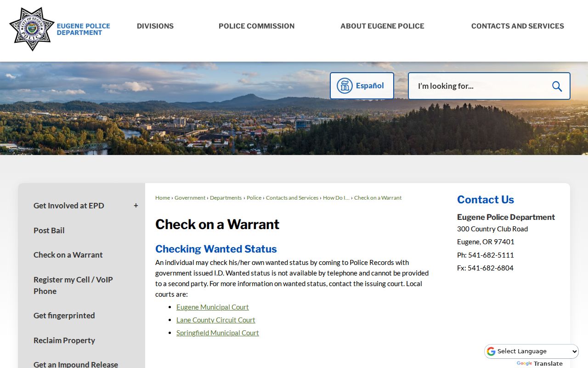Open the Lane County Circuit Court link
Screen dimensions: 588x368
(x=216, y=320)
